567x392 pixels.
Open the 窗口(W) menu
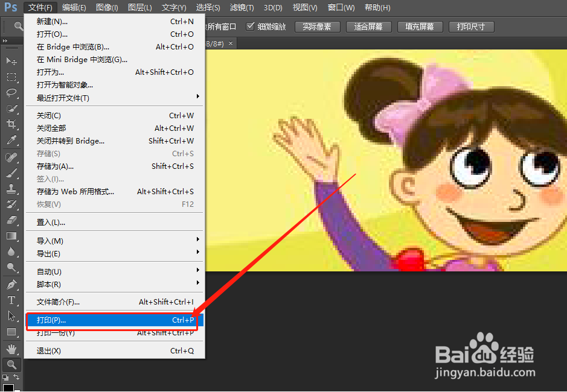341,7
